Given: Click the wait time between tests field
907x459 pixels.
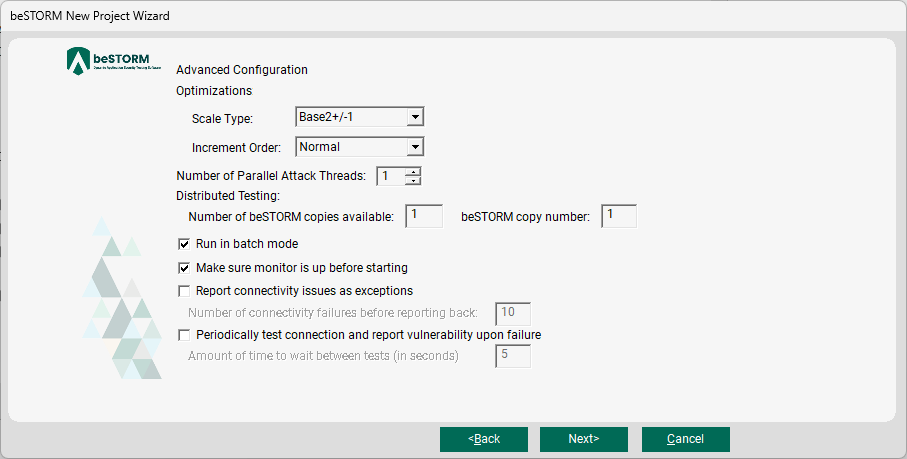Looking at the screenshot, I should click(513, 356).
